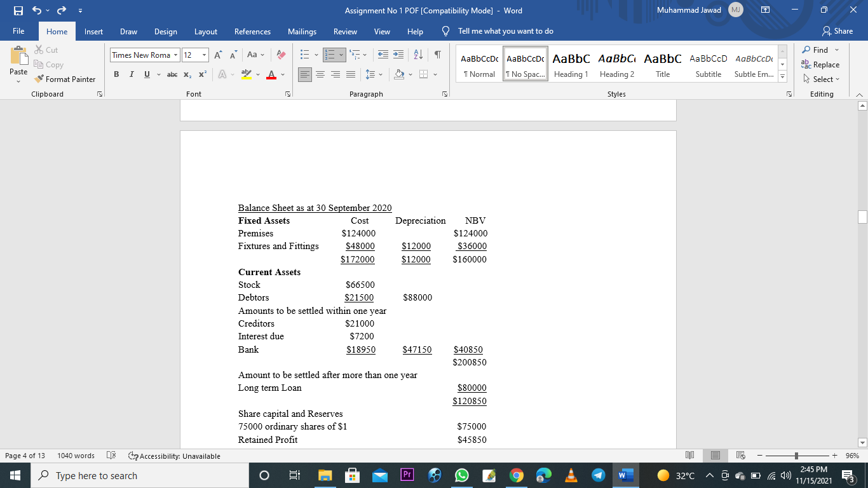Viewport: 868px width, 488px height.
Task: Apply strikethrough formatting
Action: click(171, 74)
